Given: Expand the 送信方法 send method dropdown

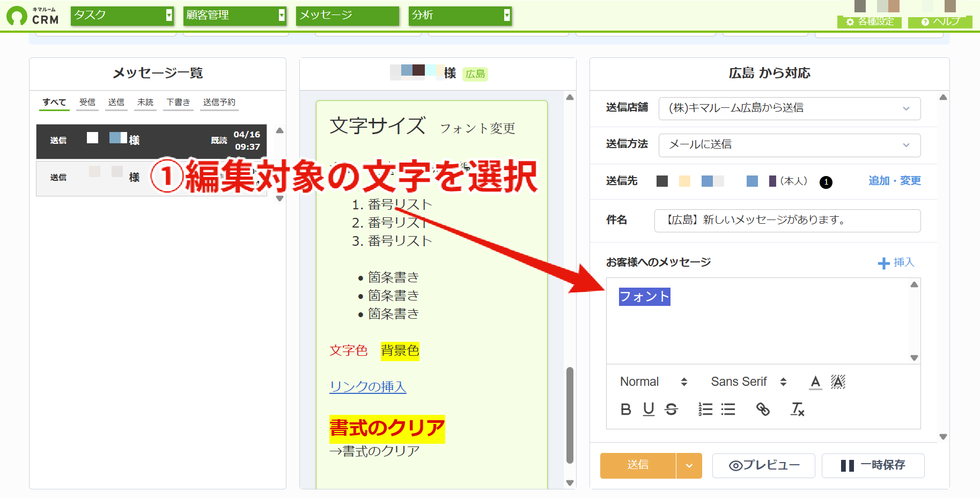Looking at the screenshot, I should coord(790,145).
